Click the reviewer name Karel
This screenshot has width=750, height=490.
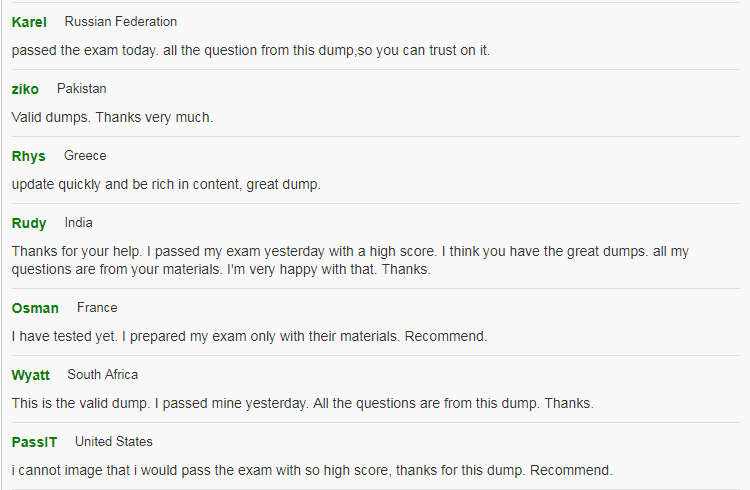tap(29, 22)
